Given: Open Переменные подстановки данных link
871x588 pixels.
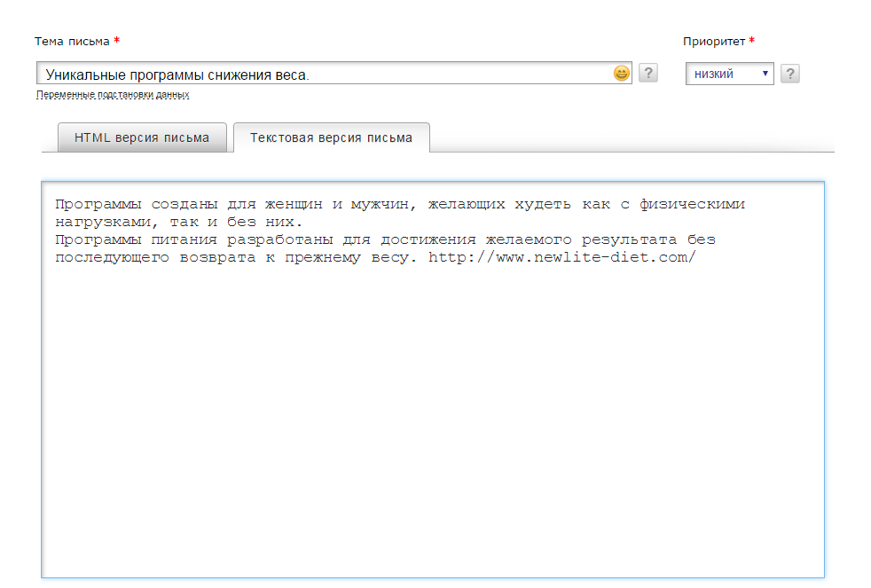Looking at the screenshot, I should (113, 94).
